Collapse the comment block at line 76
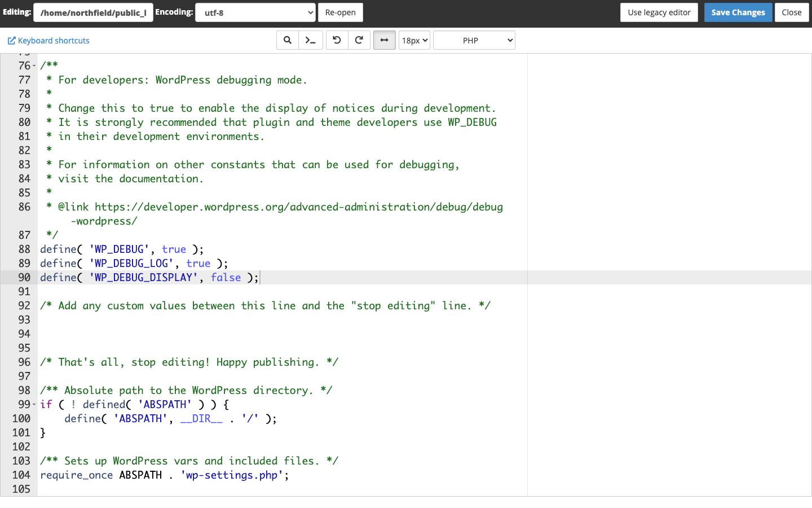Viewport: 812px width, 508px height. (34, 66)
